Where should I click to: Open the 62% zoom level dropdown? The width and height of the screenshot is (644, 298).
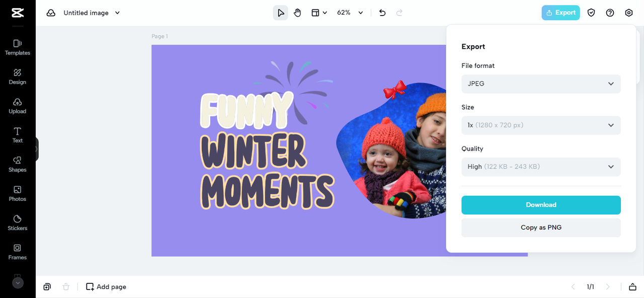(x=350, y=13)
